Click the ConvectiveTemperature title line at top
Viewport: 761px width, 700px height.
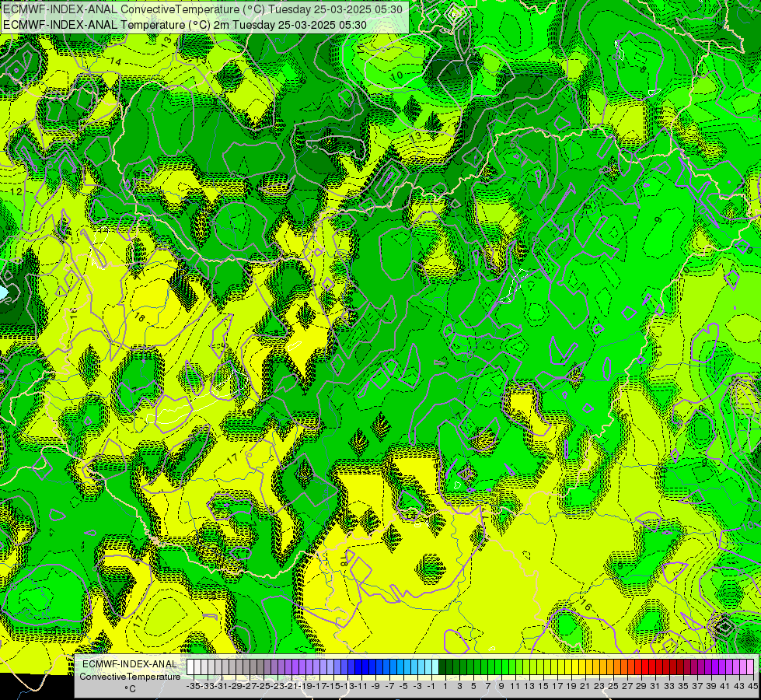pos(203,9)
